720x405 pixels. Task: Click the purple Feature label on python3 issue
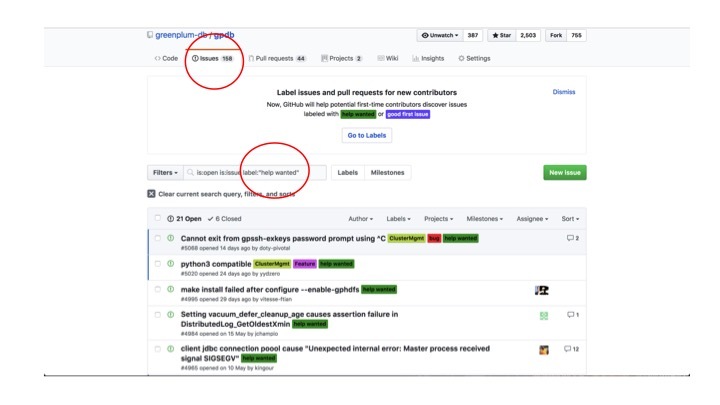point(304,264)
